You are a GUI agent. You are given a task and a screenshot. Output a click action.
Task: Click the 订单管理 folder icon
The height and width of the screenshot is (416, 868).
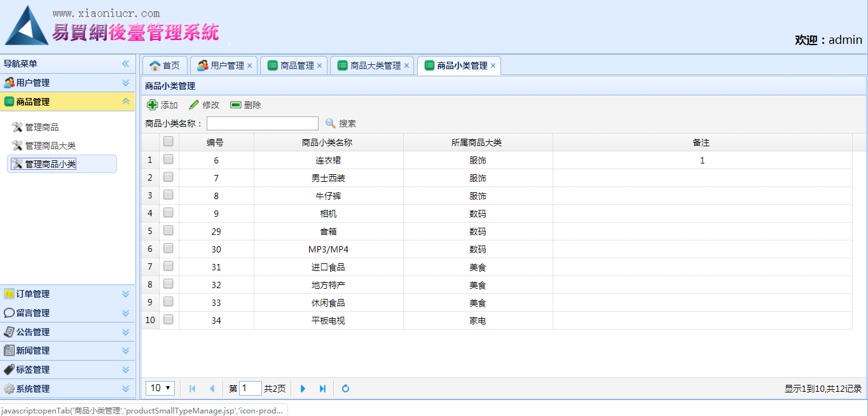9,294
